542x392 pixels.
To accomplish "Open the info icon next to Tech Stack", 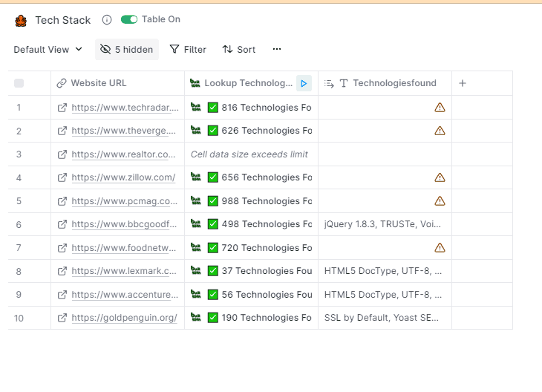I will coord(107,20).
